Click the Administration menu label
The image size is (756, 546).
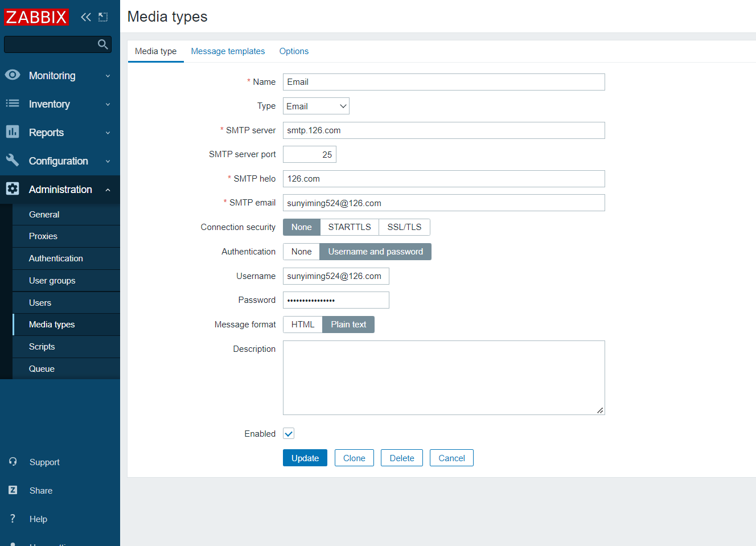60,190
